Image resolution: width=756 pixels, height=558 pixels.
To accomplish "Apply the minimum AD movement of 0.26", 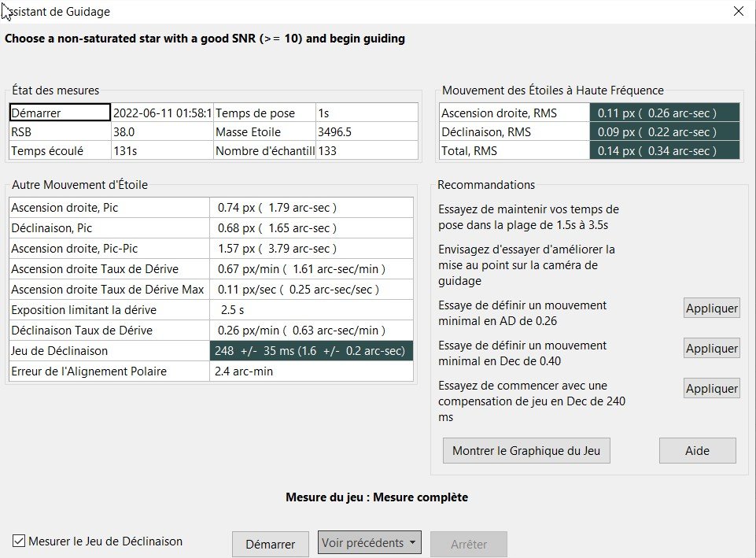I will [x=711, y=309].
